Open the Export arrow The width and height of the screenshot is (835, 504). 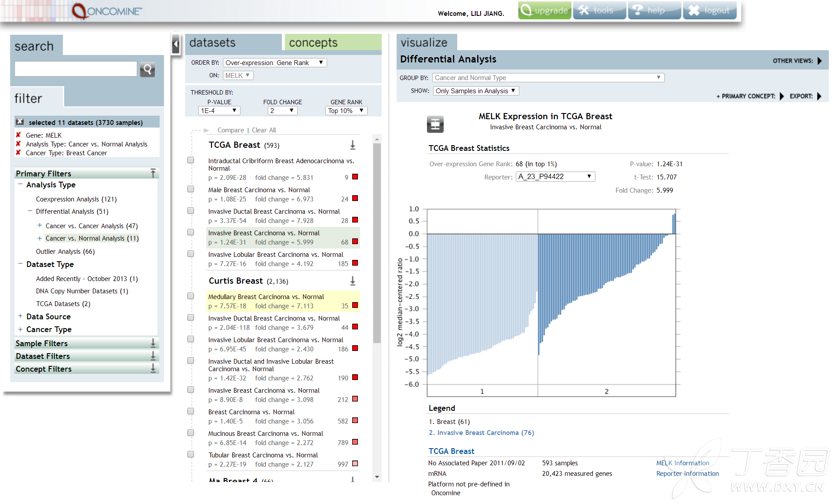pos(819,96)
